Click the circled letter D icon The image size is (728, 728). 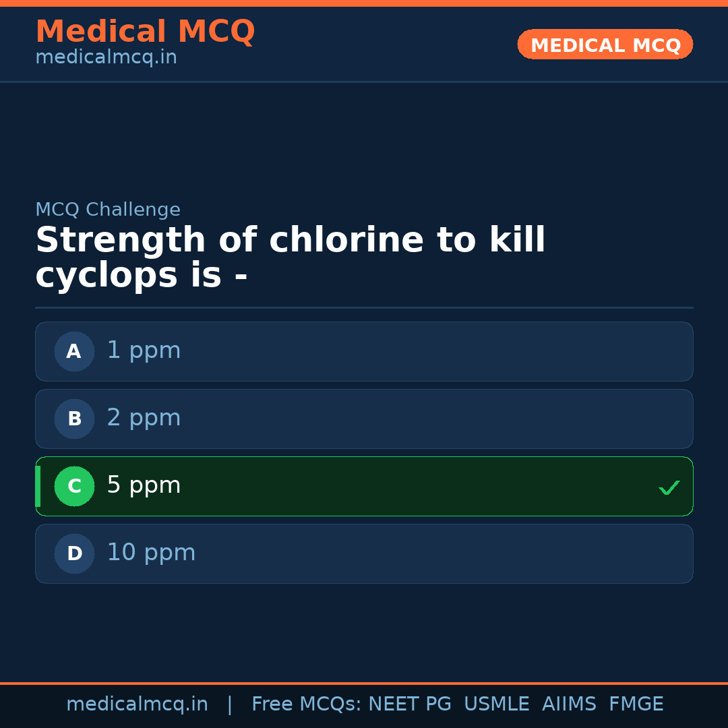(x=74, y=553)
